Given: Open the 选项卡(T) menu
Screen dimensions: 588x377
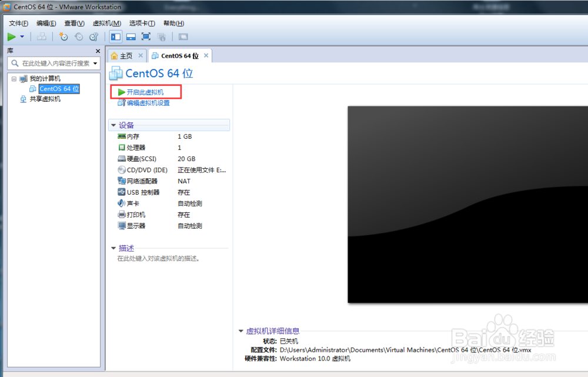Looking at the screenshot, I should [142, 24].
